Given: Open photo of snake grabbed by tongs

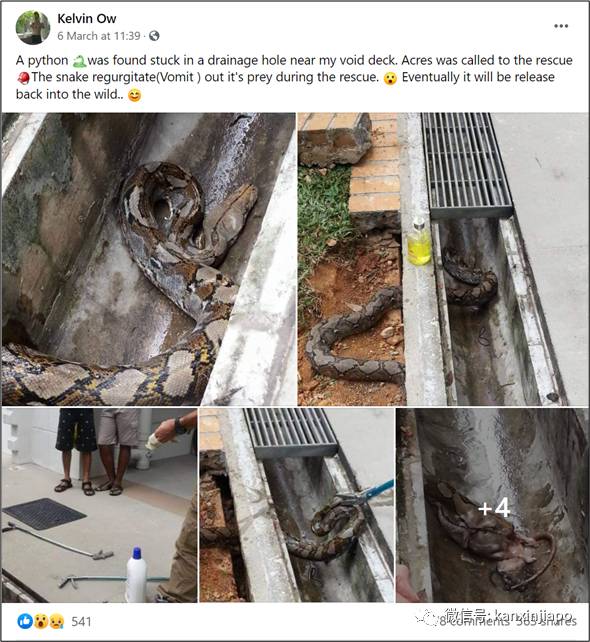Looking at the screenshot, I should pos(296,505).
